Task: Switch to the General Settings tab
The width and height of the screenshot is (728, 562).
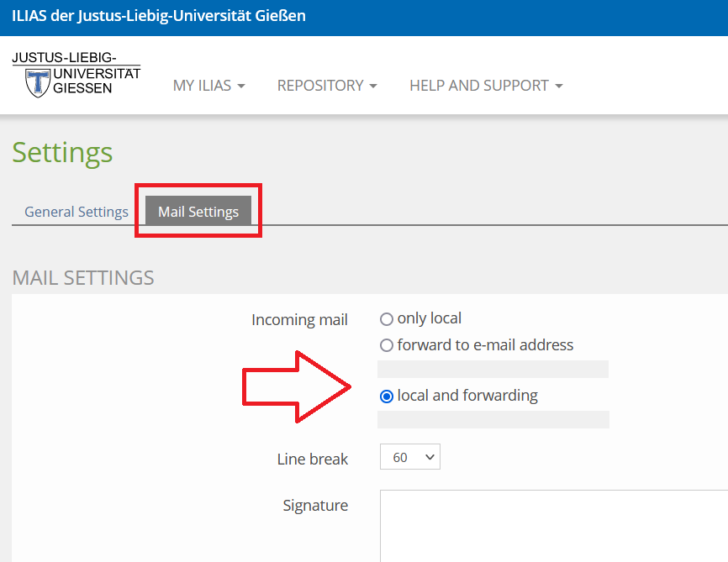Action: tap(76, 212)
